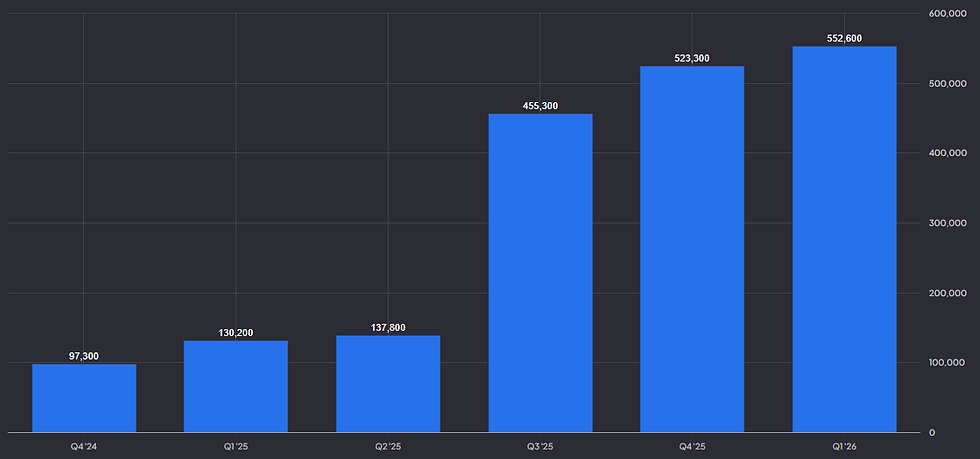
Task: Click the Q1'26 blue bar
Action: coord(844,239)
